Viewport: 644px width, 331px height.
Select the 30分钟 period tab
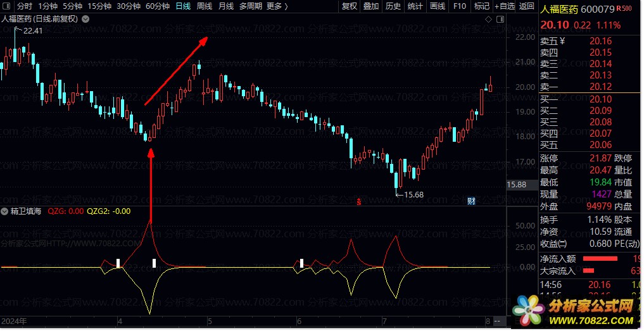pyautogui.click(x=129, y=6)
